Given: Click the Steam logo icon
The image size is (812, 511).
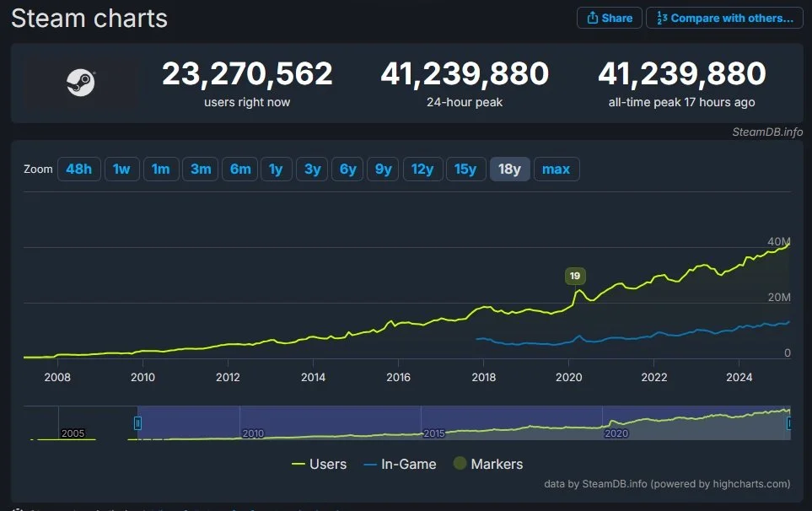Looking at the screenshot, I should click(81, 83).
